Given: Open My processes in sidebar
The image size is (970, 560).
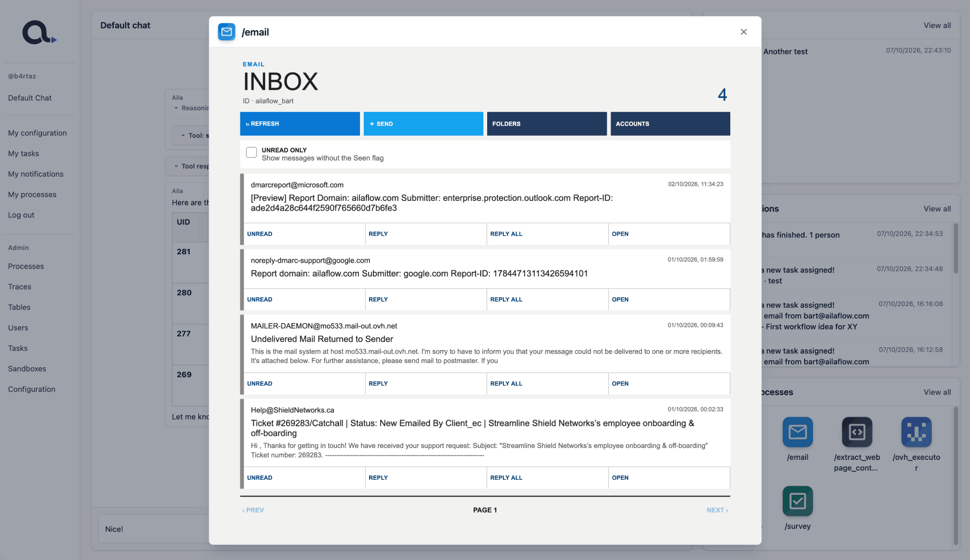Looking at the screenshot, I should click(32, 194).
